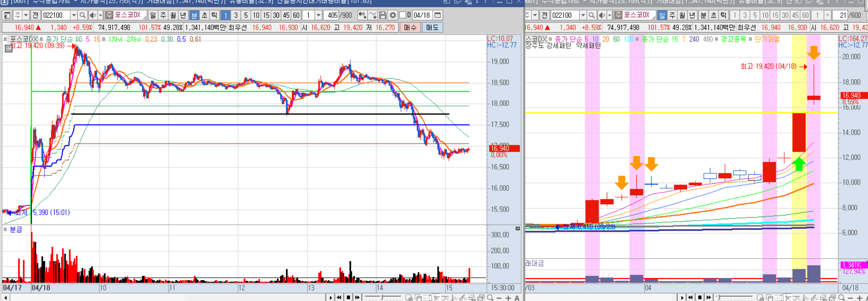Click magnifier zoom icon in left bottom toolbar
This screenshot has width=868, height=301.
[490, 298]
